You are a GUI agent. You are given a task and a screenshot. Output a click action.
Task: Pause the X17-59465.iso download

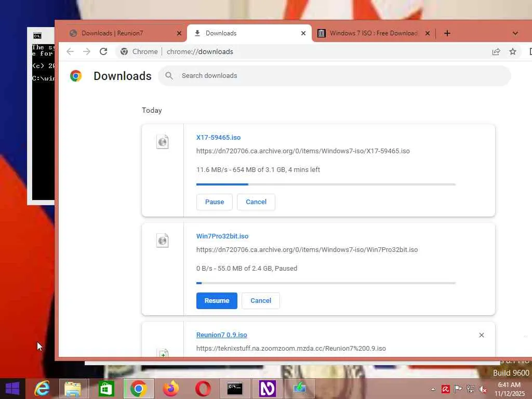click(215, 202)
